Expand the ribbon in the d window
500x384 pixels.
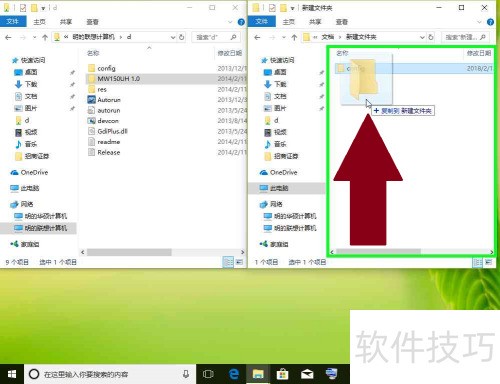pos(230,22)
